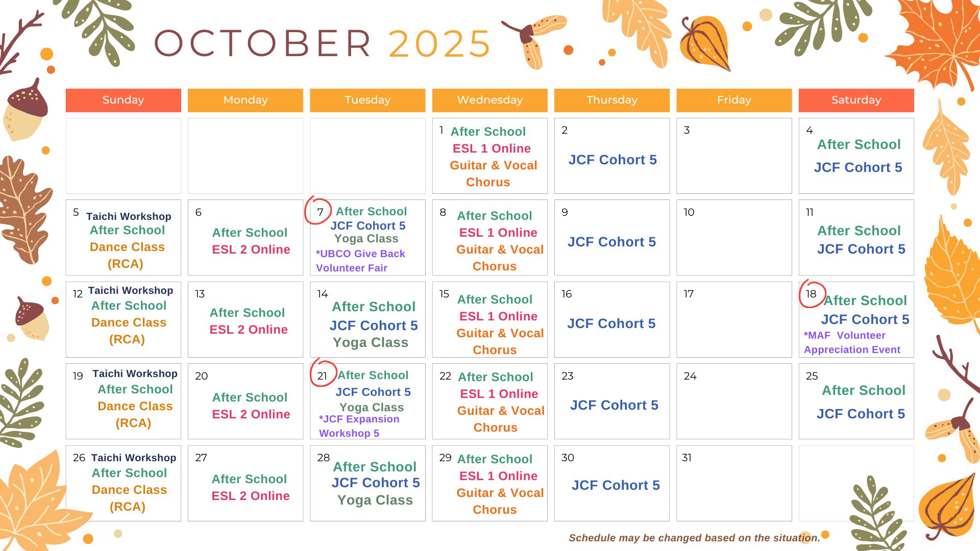Select the Sunday column header
The image size is (980, 551).
point(123,100)
